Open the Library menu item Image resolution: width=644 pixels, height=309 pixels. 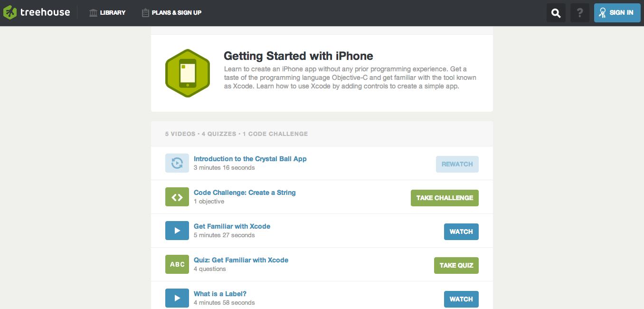coord(107,13)
